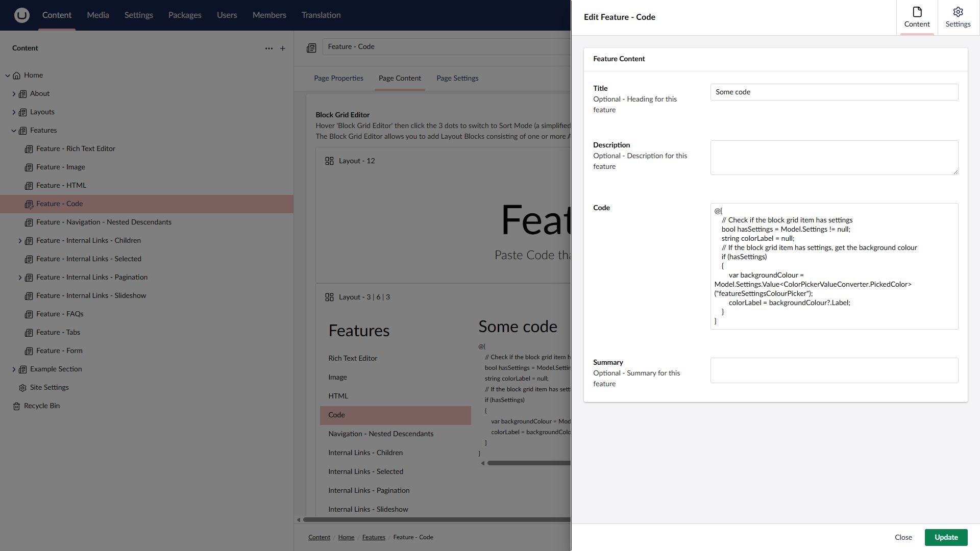Collapse the Features tree node

[x=14, y=131]
